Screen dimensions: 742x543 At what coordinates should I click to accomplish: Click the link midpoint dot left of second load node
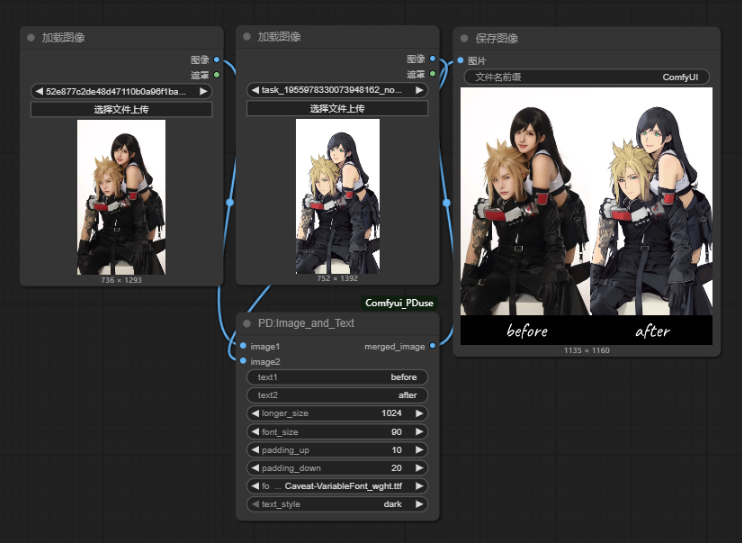[x=230, y=202]
